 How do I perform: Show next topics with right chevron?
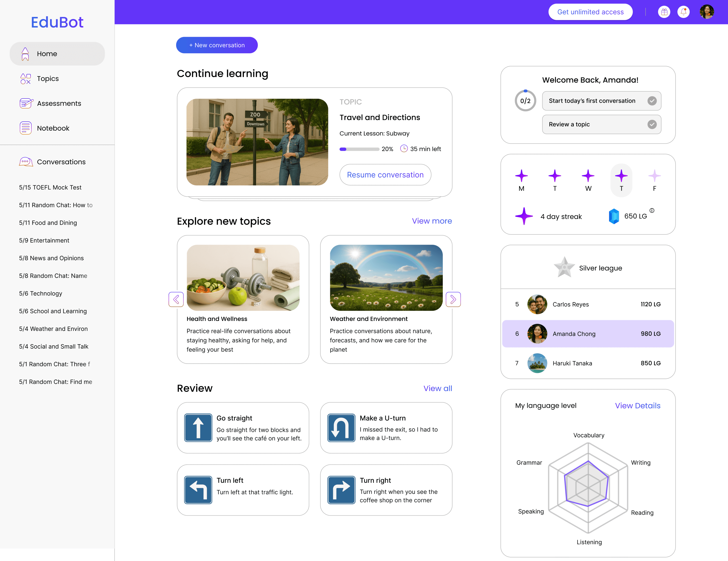(x=453, y=299)
